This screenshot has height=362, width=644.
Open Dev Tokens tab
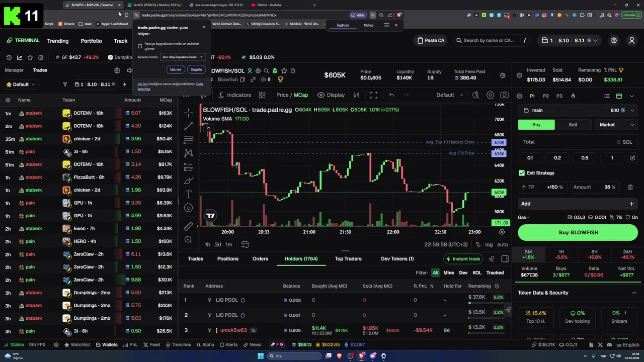(x=397, y=259)
